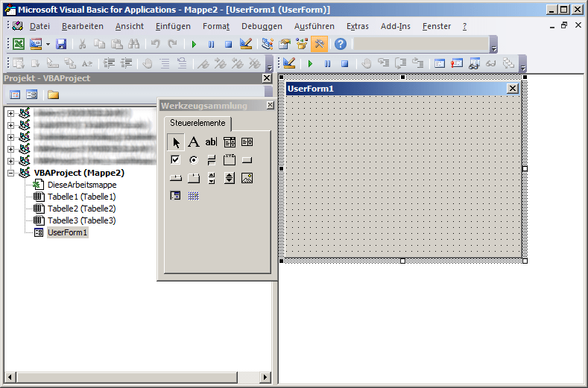The width and height of the screenshot is (588, 388).
Task: Click the View Code icon in the Project panel
Action: [x=15, y=95]
